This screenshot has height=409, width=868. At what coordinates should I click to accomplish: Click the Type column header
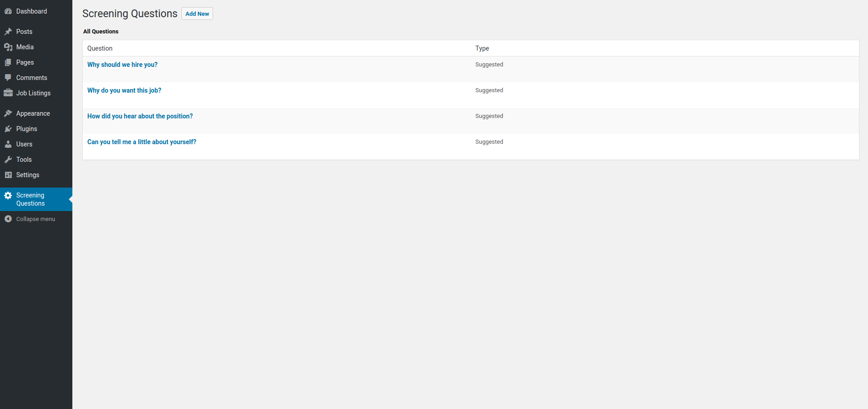[x=482, y=48]
